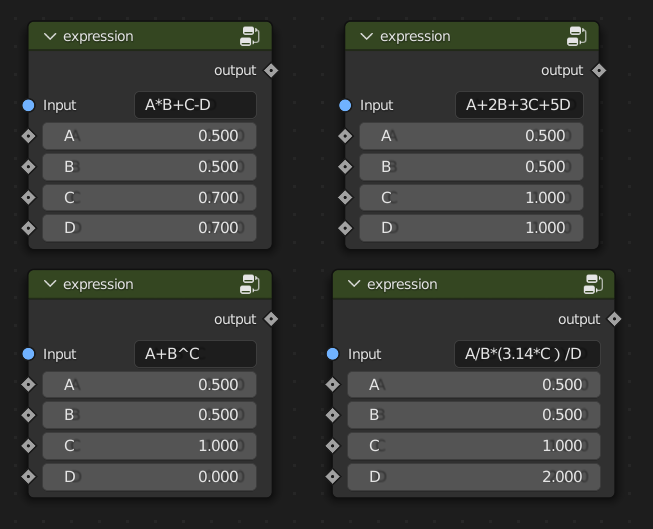Click B socket diamond on A+2B+3C+5D node
This screenshot has width=653, height=529.
pos(345,167)
